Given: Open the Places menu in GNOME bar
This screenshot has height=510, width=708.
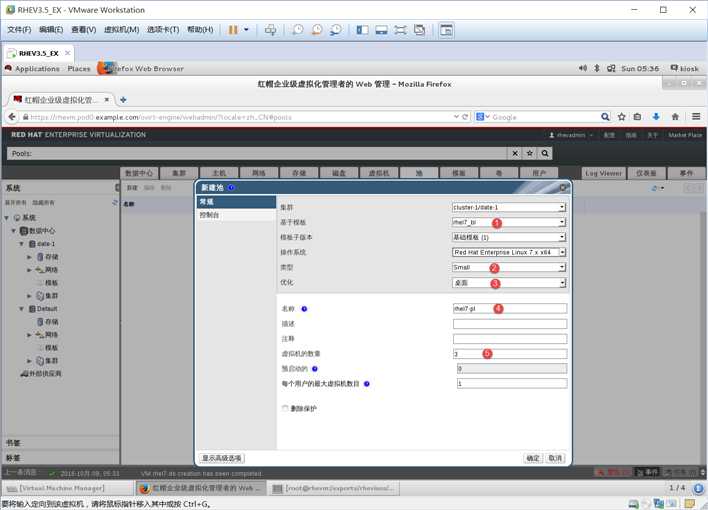Looking at the screenshot, I should (x=79, y=69).
